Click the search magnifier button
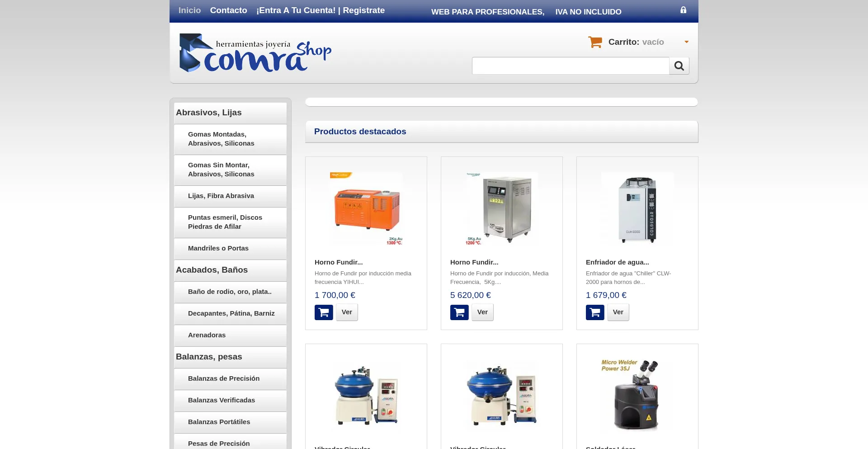Screen dimensions: 868x449 pyautogui.click(x=679, y=66)
